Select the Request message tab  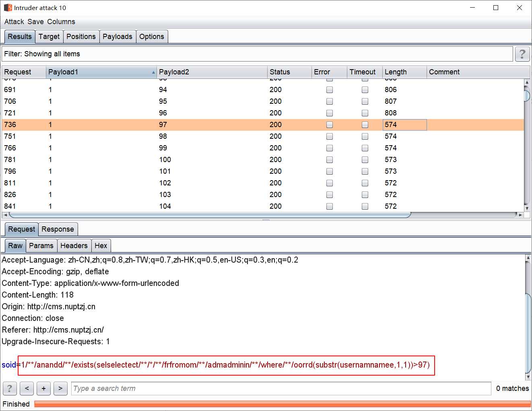(x=22, y=229)
